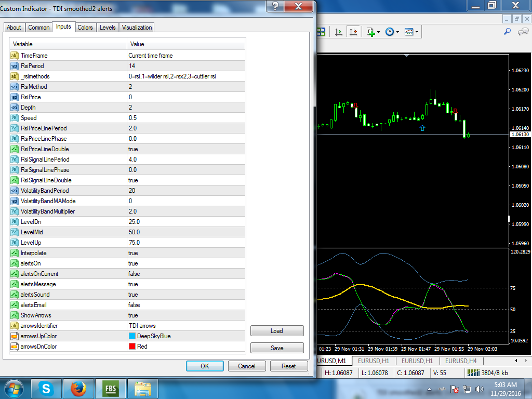
Task: Select the RsiPeriod value 14
Action: point(132,66)
